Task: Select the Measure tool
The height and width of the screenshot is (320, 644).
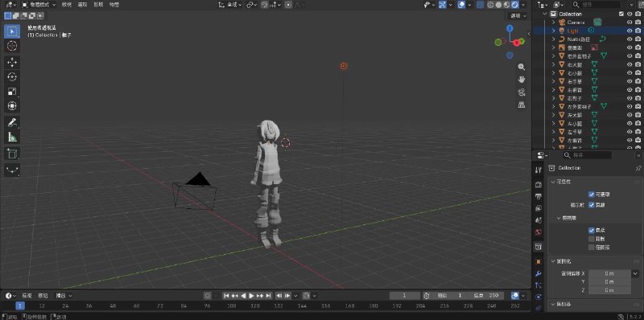Action: [x=12, y=137]
